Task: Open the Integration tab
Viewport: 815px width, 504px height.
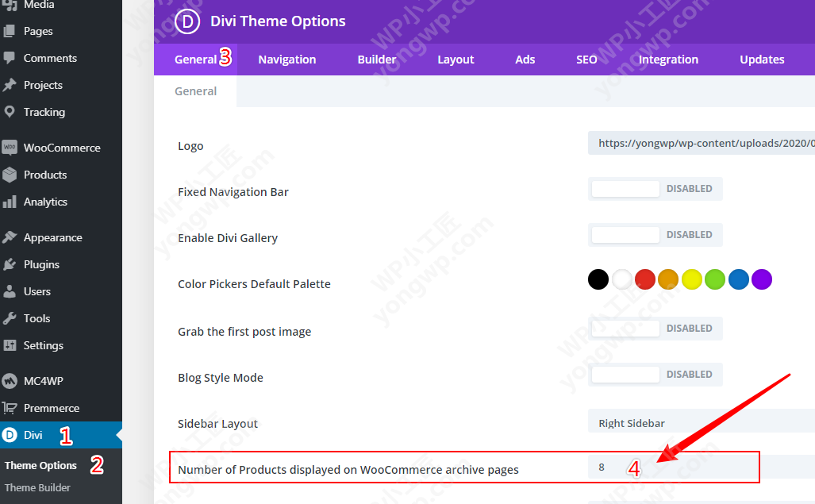Action: click(668, 60)
